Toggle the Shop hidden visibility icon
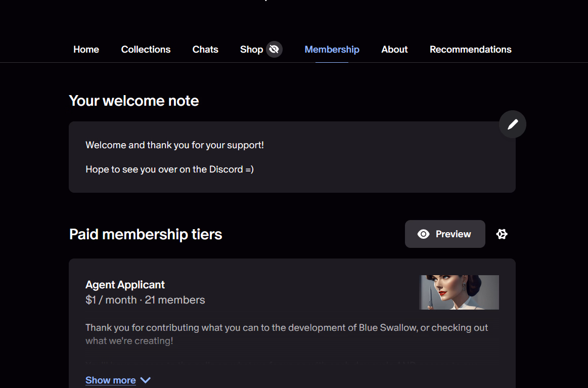Screen dimensions: 588x388 coord(274,50)
